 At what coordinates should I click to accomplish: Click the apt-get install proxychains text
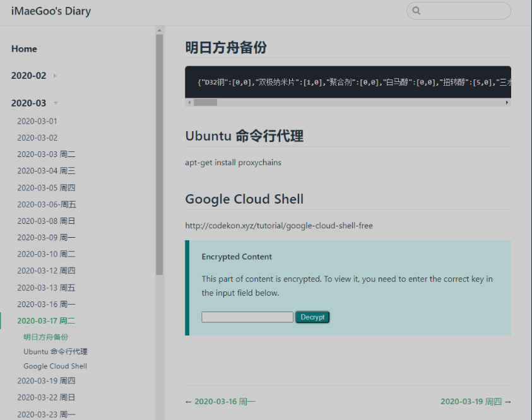click(x=233, y=162)
